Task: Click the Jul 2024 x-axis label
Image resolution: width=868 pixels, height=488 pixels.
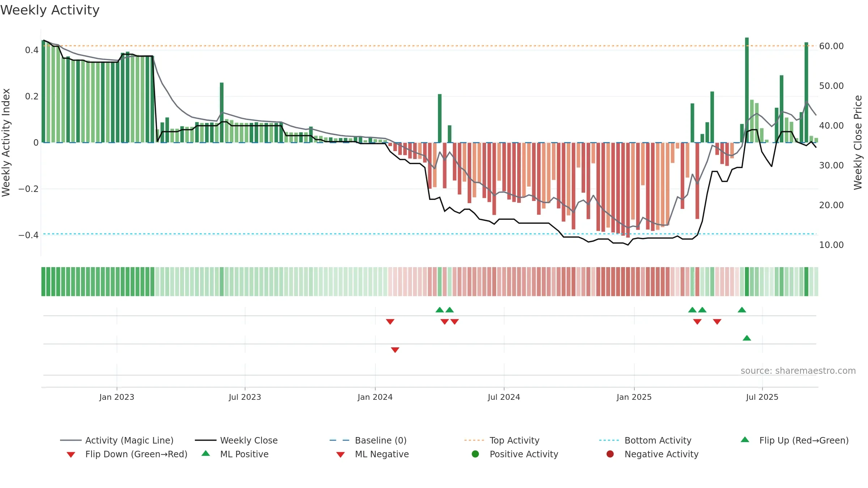Action: pos(504,397)
